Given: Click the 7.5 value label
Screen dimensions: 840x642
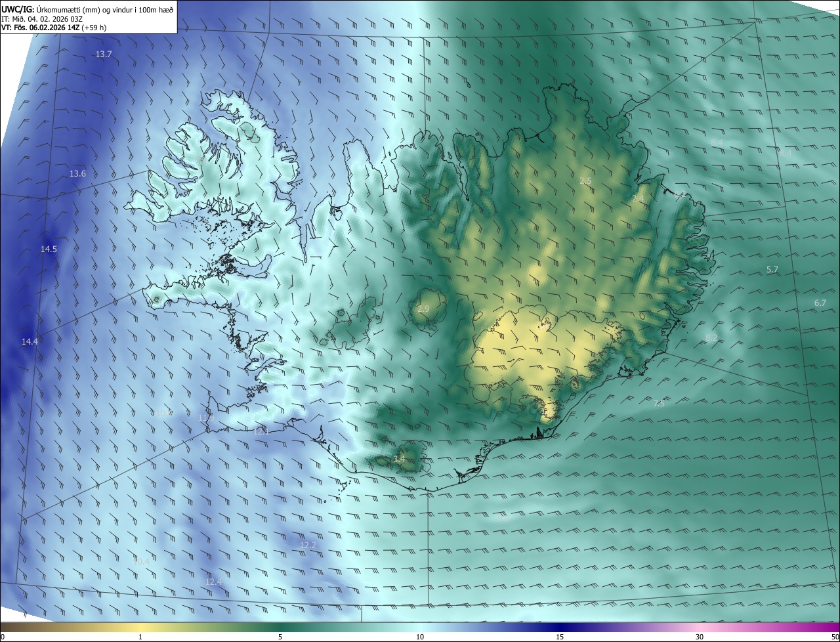Looking at the screenshot, I should coord(659,404).
